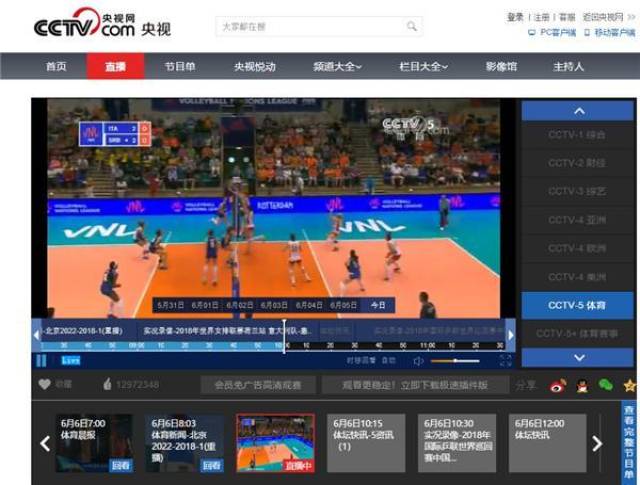The width and height of the screenshot is (640, 485).
Task: Select 6月01日 on date strip
Action: coord(205,305)
